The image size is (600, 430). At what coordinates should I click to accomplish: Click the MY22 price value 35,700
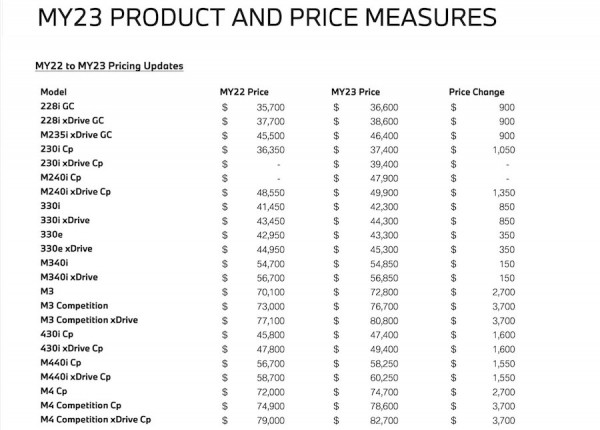271,106
